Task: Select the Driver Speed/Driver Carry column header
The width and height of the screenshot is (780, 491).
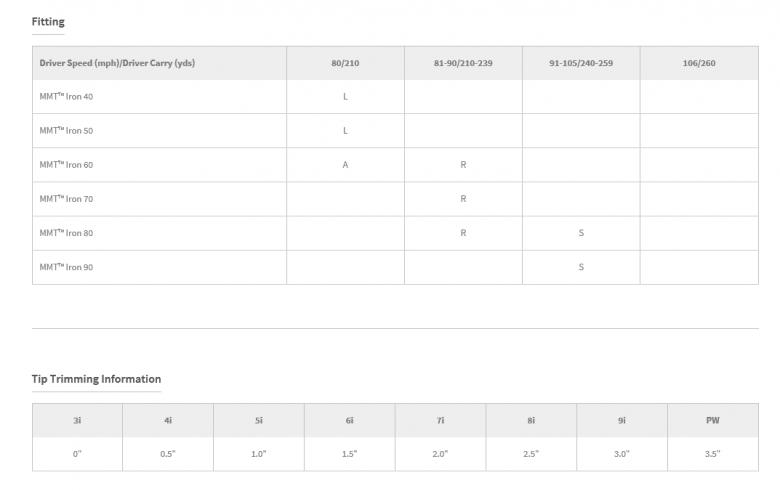Action: point(117,63)
